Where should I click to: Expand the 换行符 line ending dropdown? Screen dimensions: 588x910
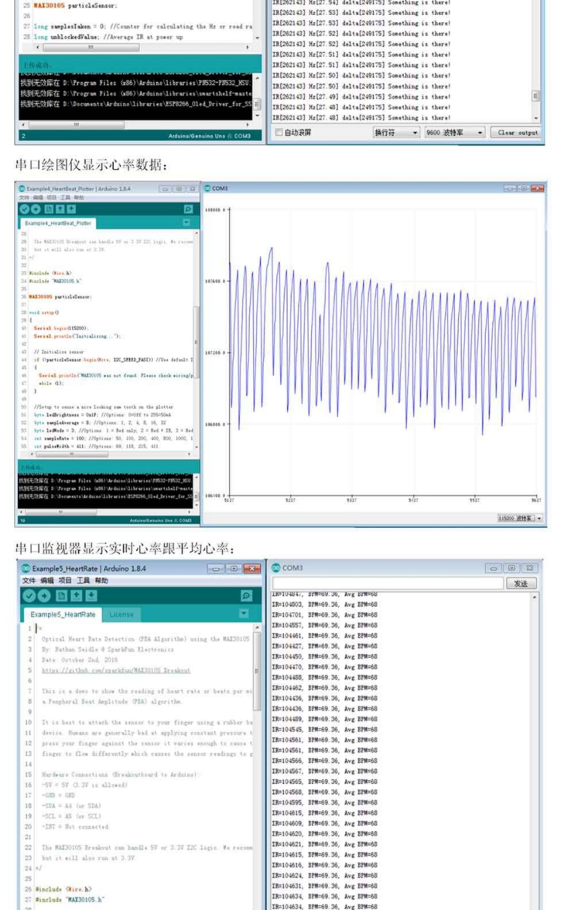click(x=396, y=132)
